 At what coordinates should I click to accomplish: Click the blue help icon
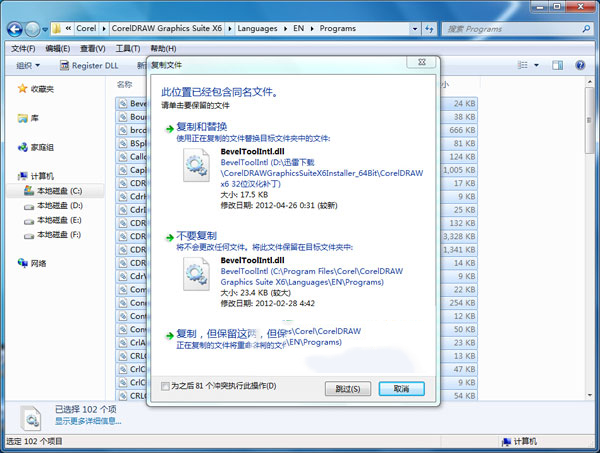click(x=580, y=65)
